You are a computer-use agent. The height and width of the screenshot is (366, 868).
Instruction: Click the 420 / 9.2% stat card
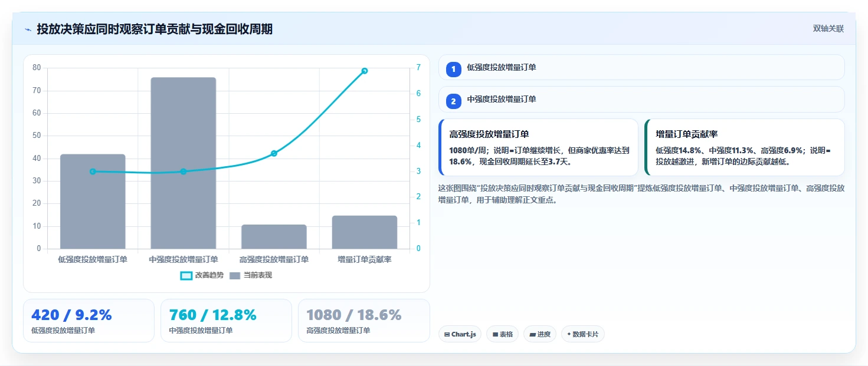tap(89, 321)
